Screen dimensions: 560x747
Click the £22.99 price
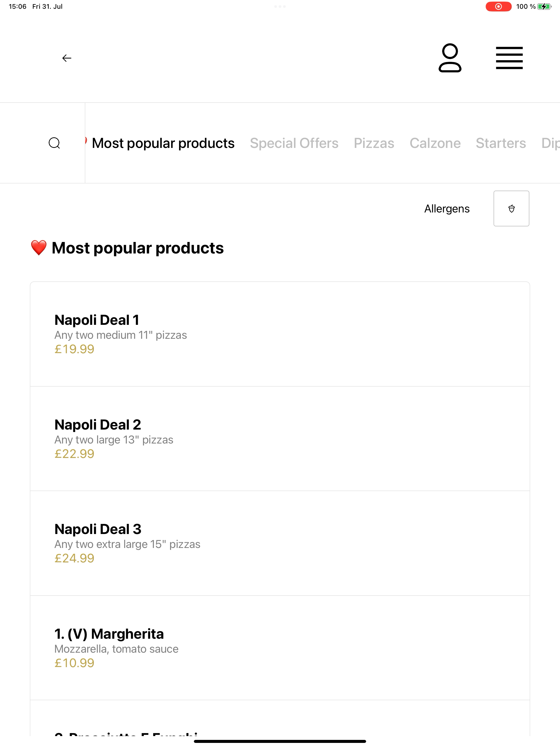click(x=74, y=454)
